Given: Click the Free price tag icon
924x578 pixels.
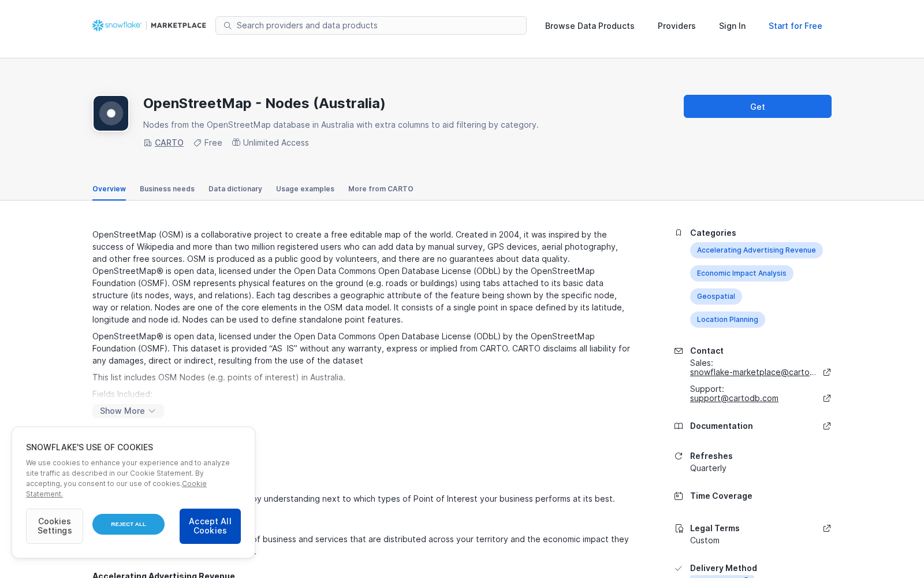Looking at the screenshot, I should [x=198, y=143].
